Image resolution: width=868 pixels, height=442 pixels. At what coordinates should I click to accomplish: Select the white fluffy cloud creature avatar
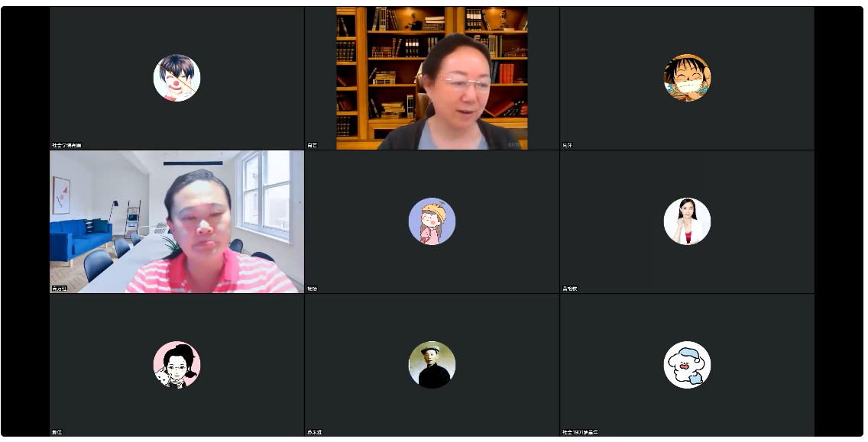click(x=687, y=365)
